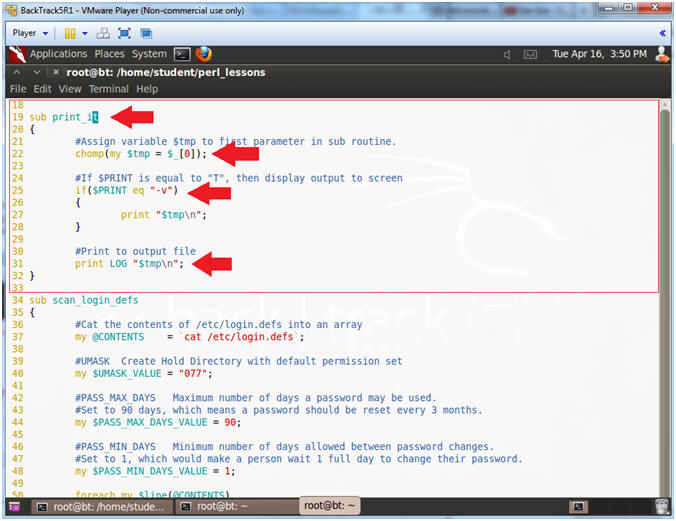Open the trash icon in bottom panel
The width and height of the screenshot is (676, 521).
coord(662,507)
